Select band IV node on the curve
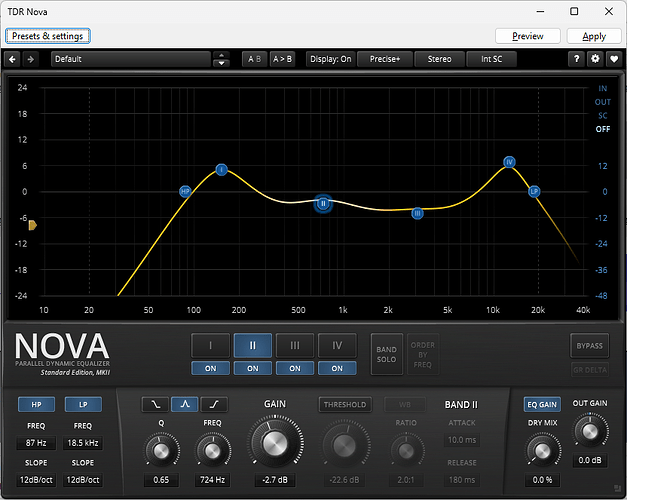This screenshot has width=670, height=500. click(509, 162)
